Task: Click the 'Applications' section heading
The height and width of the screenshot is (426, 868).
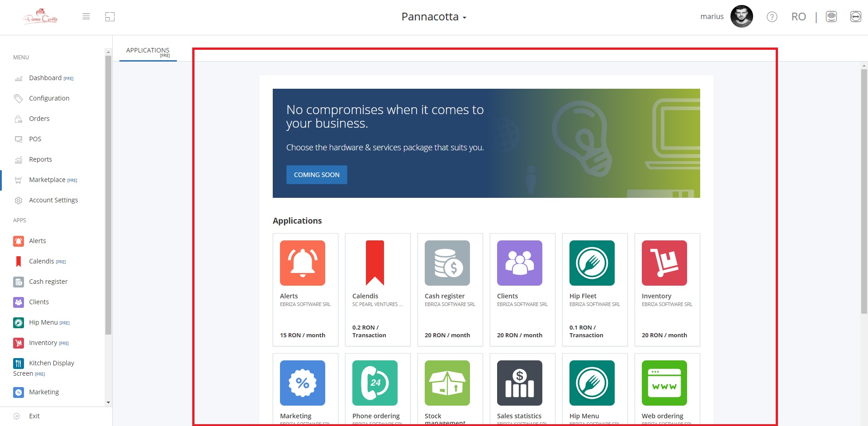Action: tap(297, 220)
